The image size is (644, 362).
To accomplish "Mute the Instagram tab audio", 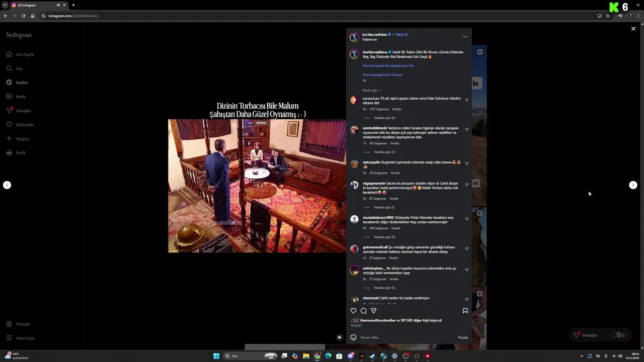I will click(58, 5).
